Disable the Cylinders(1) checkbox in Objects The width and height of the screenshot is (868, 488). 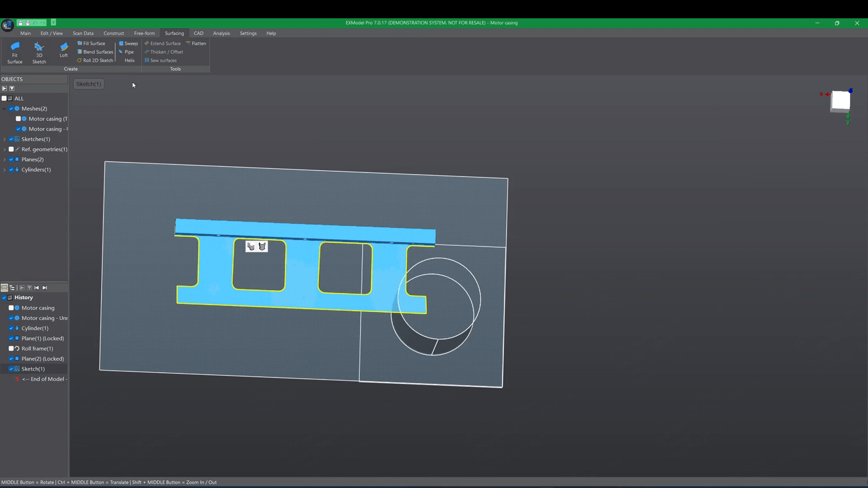click(x=12, y=169)
